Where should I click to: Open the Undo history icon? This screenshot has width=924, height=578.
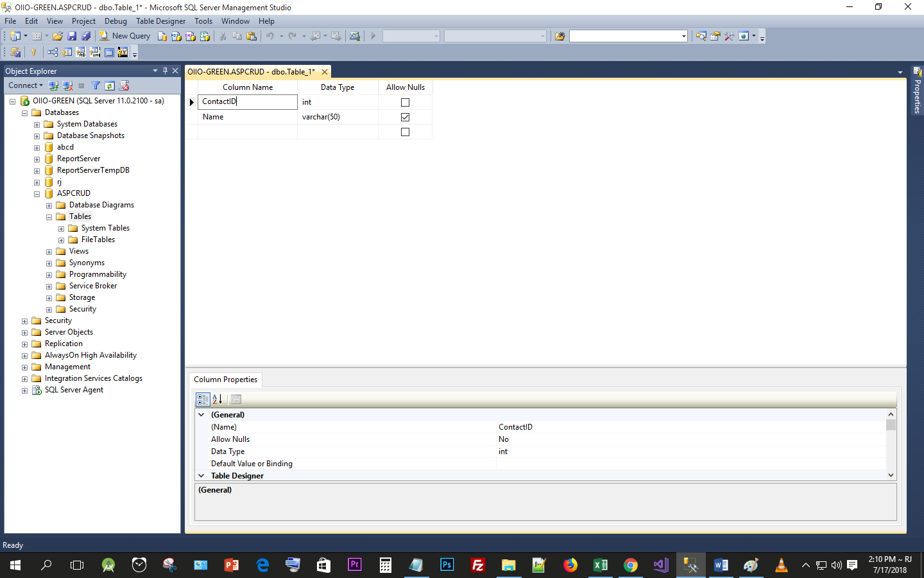tap(281, 36)
